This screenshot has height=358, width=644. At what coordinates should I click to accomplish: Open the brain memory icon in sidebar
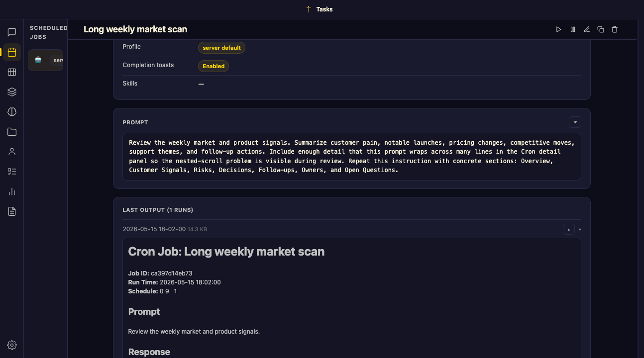(x=12, y=112)
